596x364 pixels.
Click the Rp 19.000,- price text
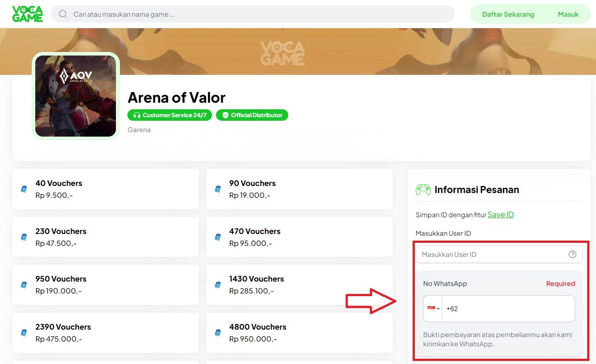(250, 195)
